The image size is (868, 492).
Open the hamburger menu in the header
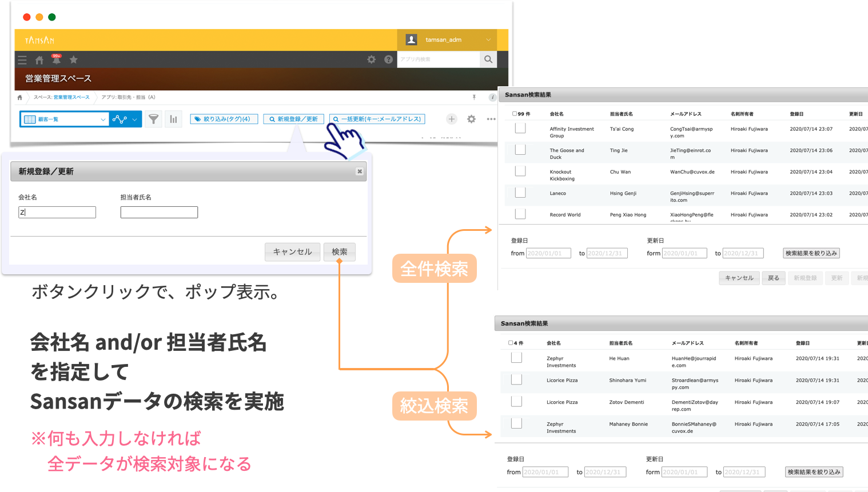click(x=22, y=59)
